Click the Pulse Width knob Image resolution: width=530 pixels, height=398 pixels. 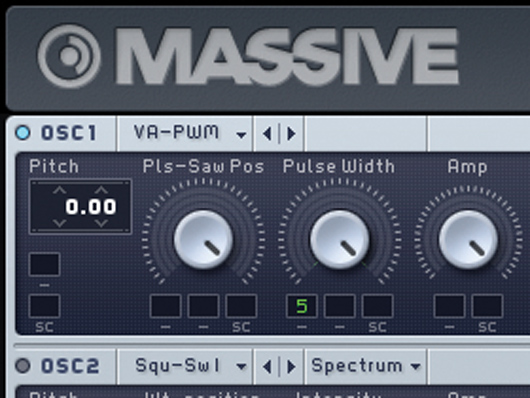pyautogui.click(x=339, y=239)
